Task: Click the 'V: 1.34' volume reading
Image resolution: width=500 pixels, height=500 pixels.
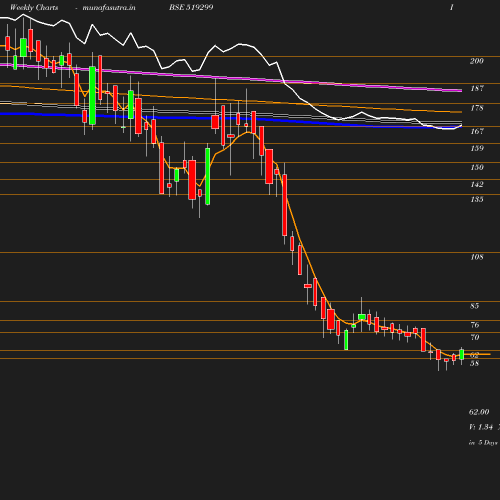Action: tap(481, 427)
